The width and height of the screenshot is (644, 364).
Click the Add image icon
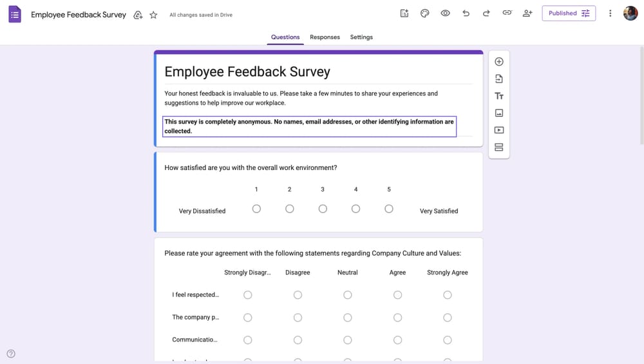coord(499,113)
